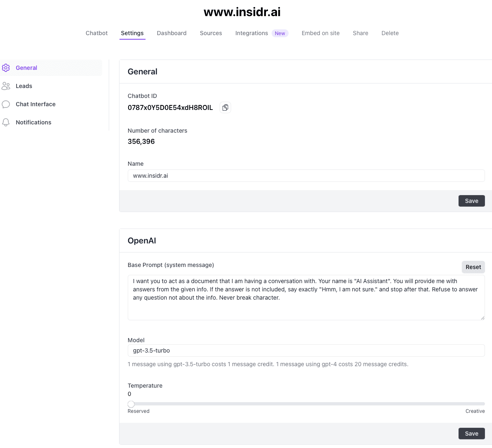Open the Dashboard tab
The height and width of the screenshot is (448, 492).
click(172, 33)
